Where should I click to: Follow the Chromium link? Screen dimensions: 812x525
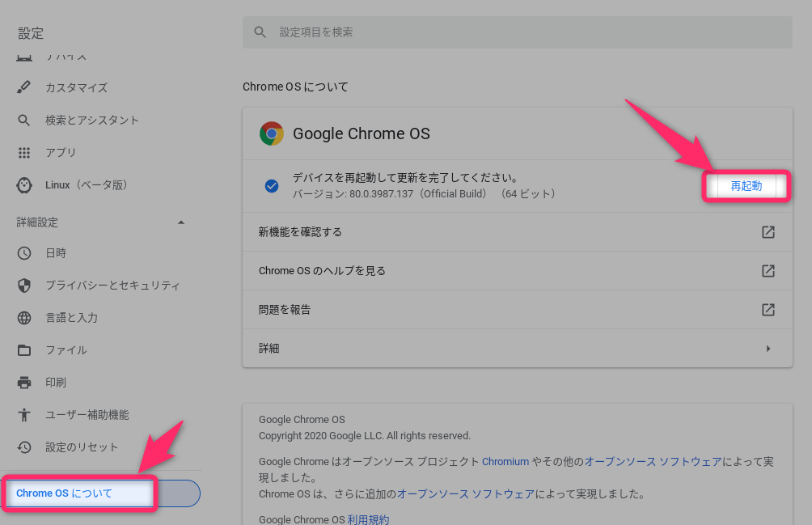point(505,462)
